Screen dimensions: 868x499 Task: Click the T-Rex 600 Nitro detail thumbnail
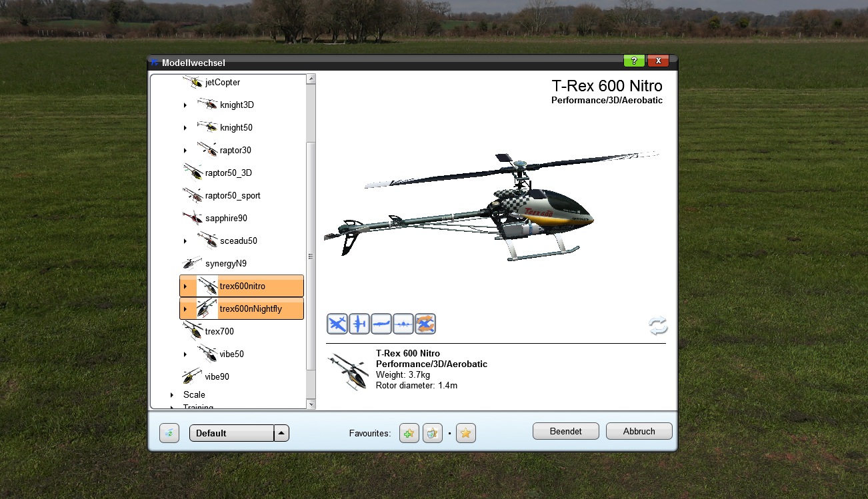(x=348, y=370)
